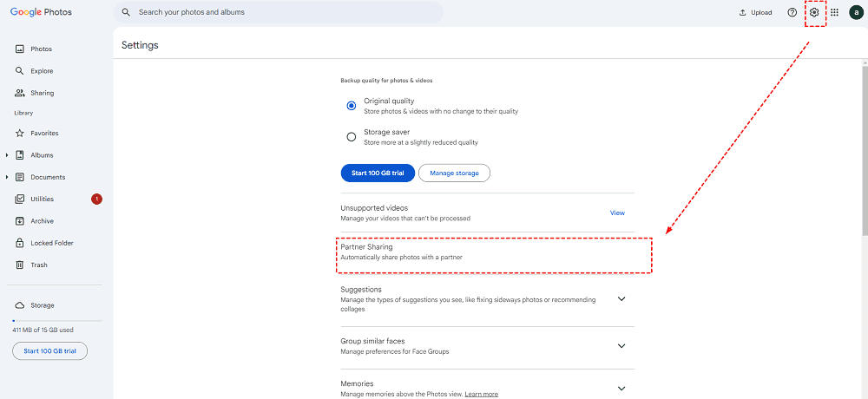Expand the Memories settings chevron
Viewport: 868px width, 399px height.
621,389
